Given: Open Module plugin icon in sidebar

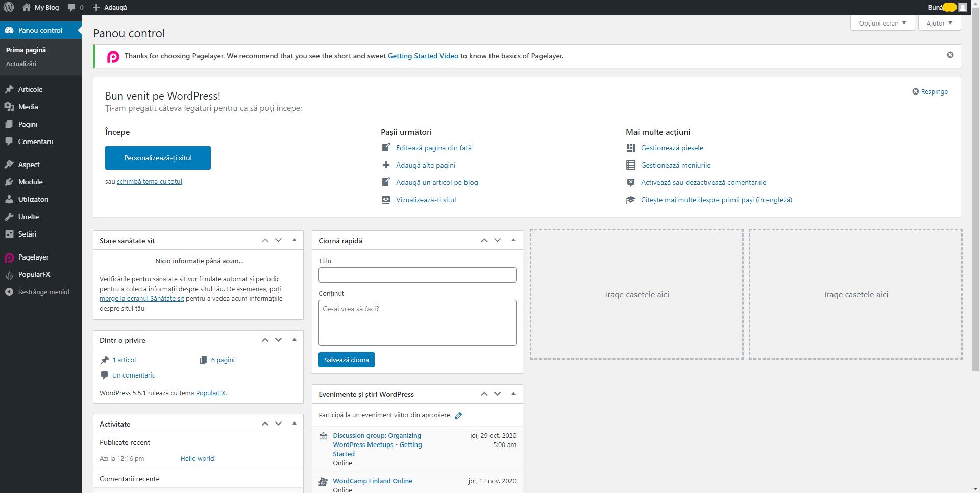Looking at the screenshot, I should 9,182.
